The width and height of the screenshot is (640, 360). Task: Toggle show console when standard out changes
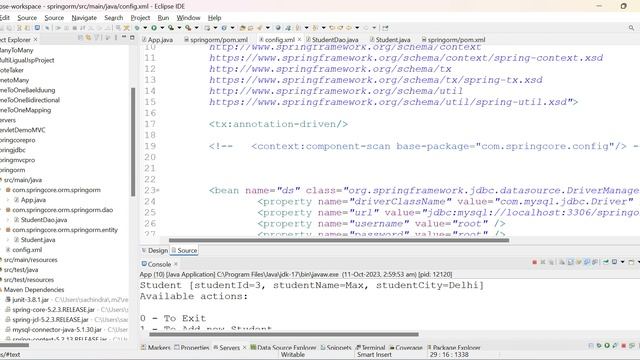click(587, 262)
